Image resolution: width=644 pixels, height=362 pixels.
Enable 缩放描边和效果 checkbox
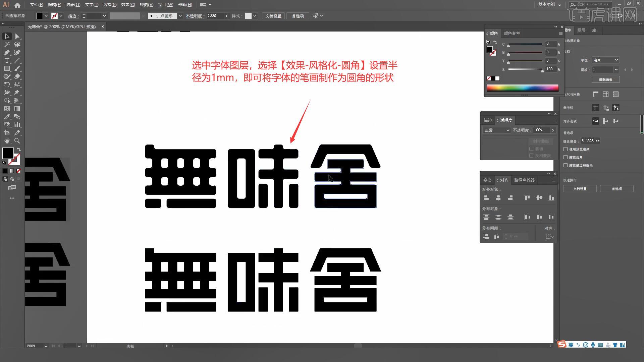[566, 165]
